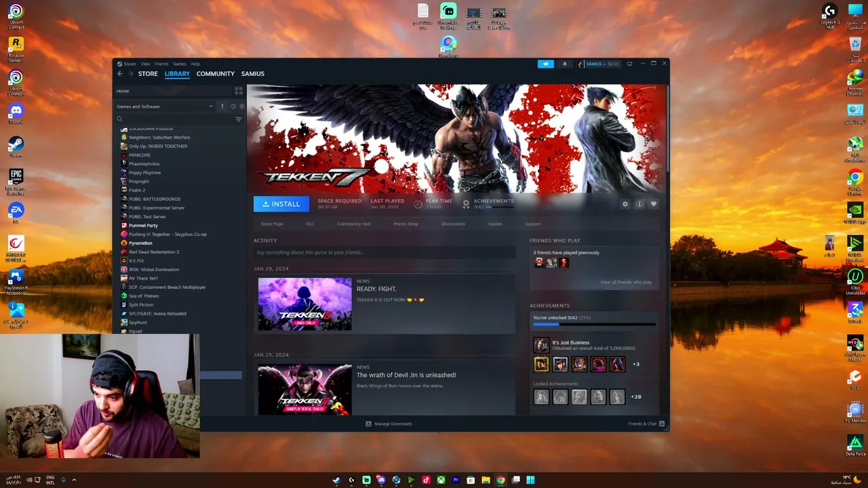Open the Community Hub link
Screen dimensions: 868x488
pyautogui.click(x=354, y=224)
